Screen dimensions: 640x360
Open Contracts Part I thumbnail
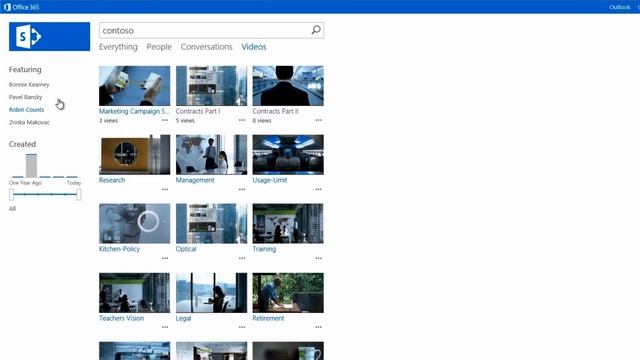point(211,86)
